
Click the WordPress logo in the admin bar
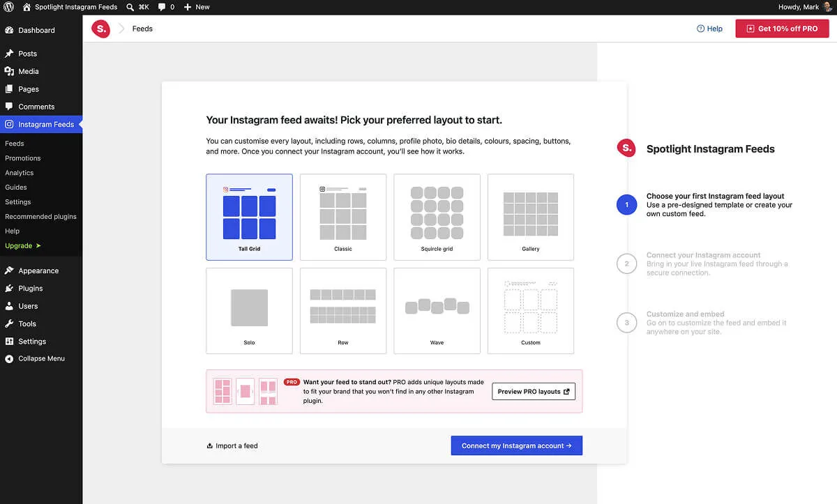9,7
